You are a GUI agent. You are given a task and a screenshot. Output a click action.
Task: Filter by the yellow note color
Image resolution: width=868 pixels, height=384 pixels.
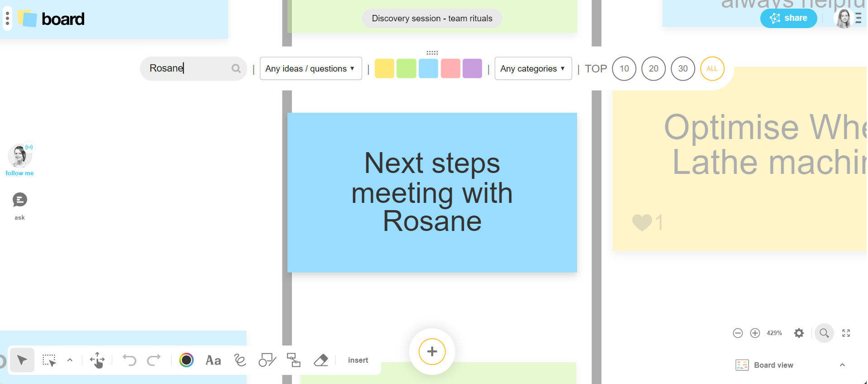tap(384, 69)
